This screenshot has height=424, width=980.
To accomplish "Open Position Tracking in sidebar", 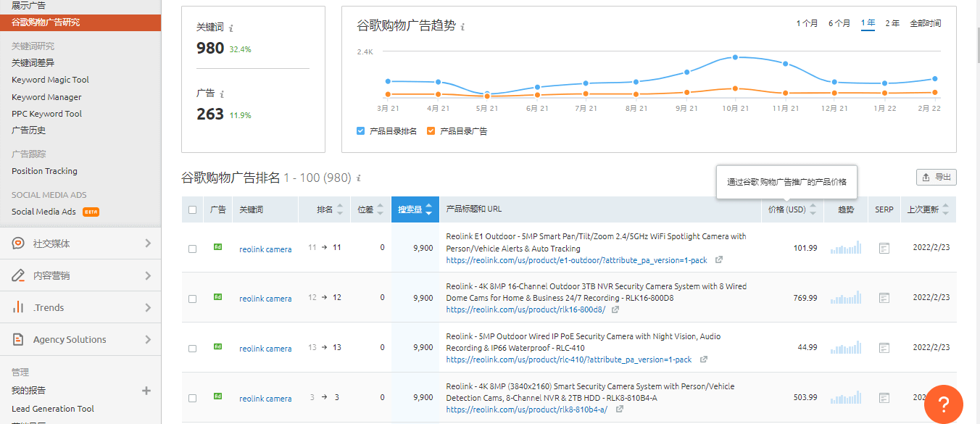I will pyautogui.click(x=44, y=171).
